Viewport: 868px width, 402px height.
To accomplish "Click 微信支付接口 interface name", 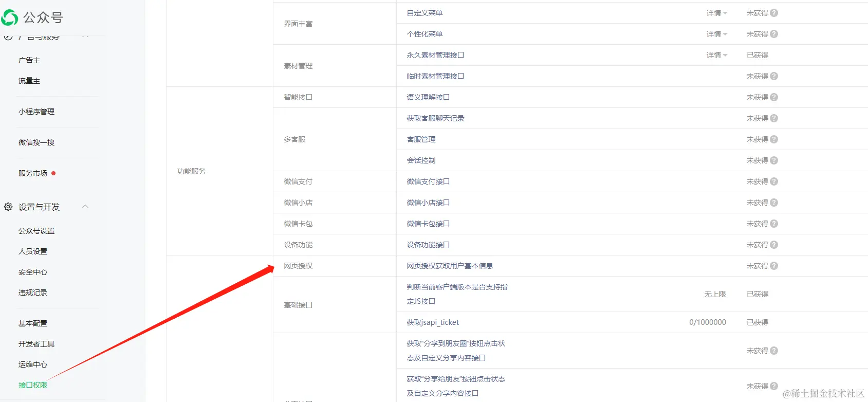I will click(x=428, y=181).
